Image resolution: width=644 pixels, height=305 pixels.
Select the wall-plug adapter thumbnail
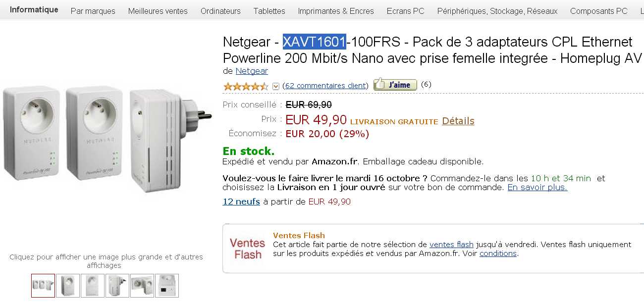coord(117,286)
